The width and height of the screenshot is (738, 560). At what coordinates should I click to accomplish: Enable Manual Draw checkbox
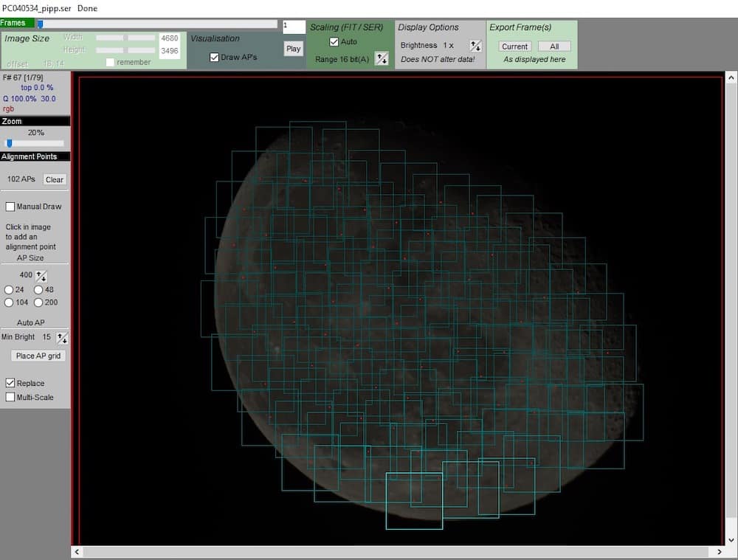click(10, 207)
